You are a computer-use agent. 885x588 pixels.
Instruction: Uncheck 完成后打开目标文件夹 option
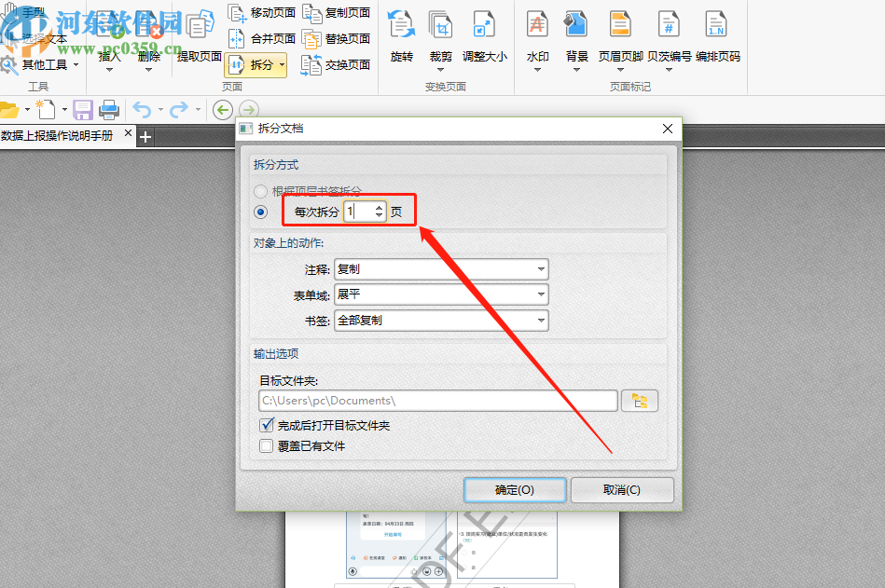point(267,424)
